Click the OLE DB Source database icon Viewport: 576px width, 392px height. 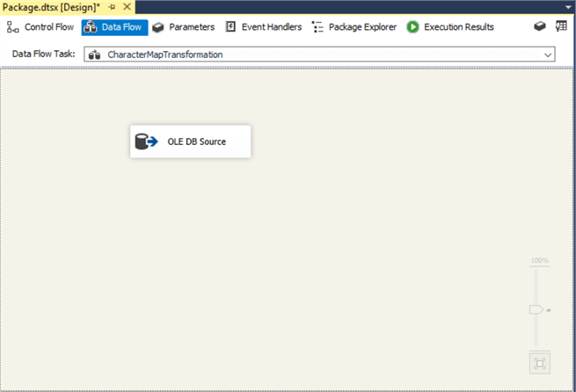pyautogui.click(x=146, y=142)
